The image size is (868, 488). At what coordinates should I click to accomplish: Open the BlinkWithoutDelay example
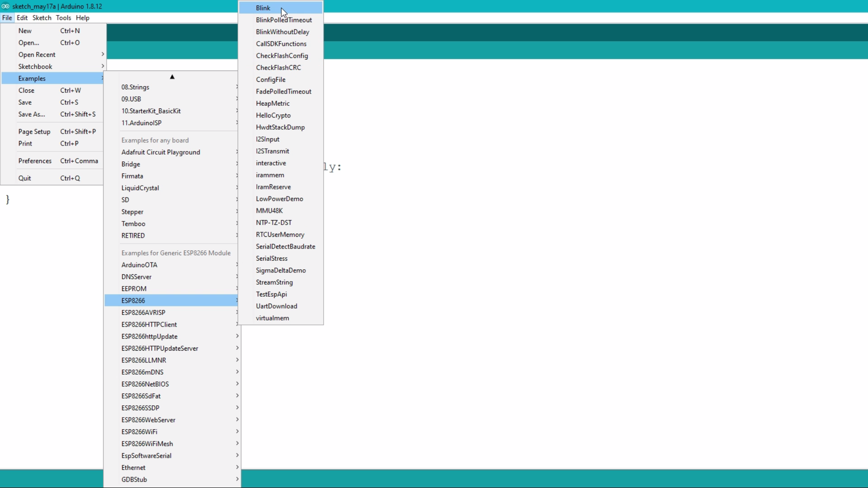281,32
